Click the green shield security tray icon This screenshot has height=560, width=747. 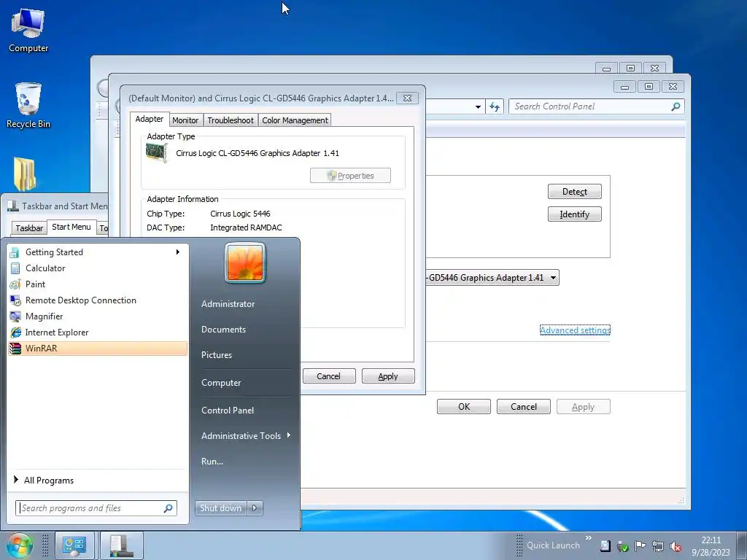622,546
